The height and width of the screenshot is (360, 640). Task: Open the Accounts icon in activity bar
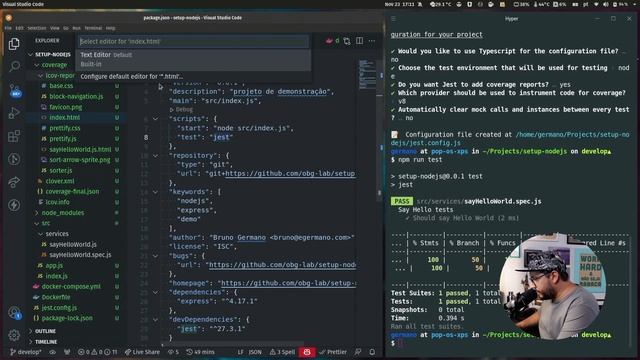[x=14, y=313]
